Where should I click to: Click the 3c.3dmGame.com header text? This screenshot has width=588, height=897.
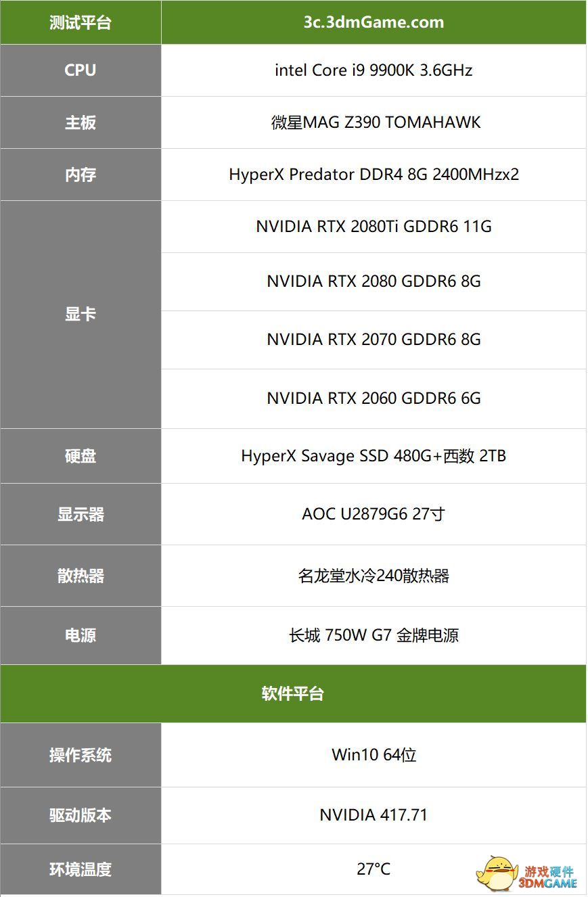[374, 22]
